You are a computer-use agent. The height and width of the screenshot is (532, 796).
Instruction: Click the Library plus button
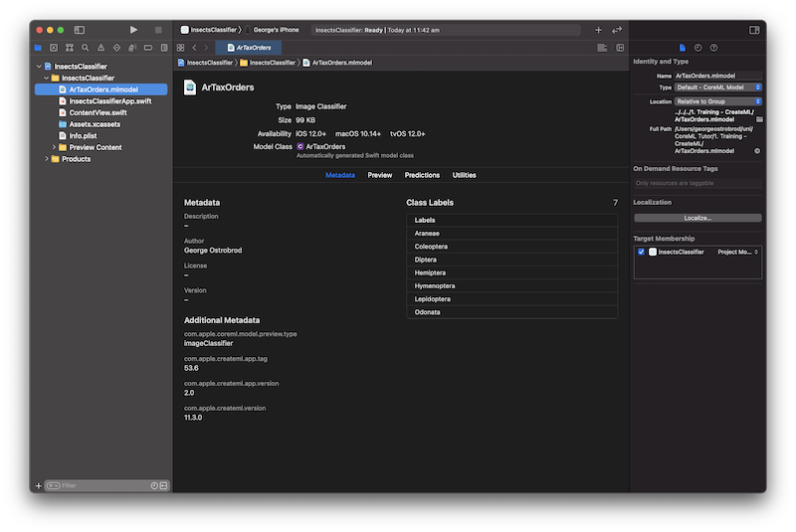tap(598, 30)
